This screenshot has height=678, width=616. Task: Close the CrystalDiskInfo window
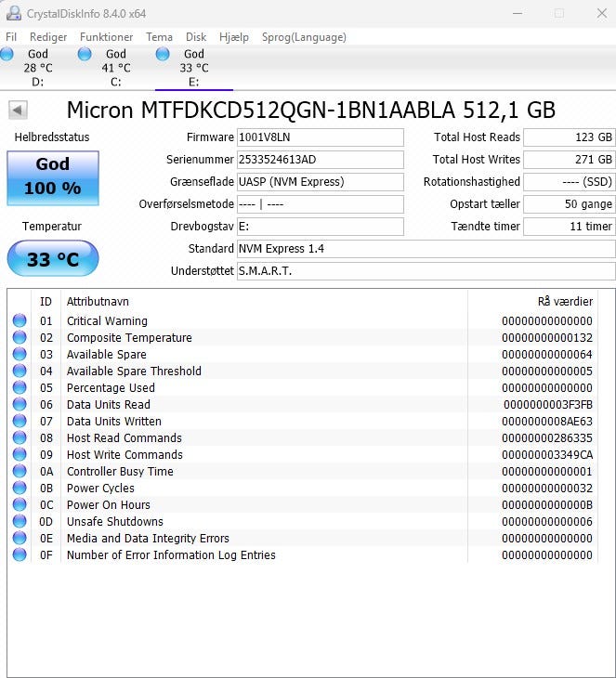pyautogui.click(x=602, y=13)
